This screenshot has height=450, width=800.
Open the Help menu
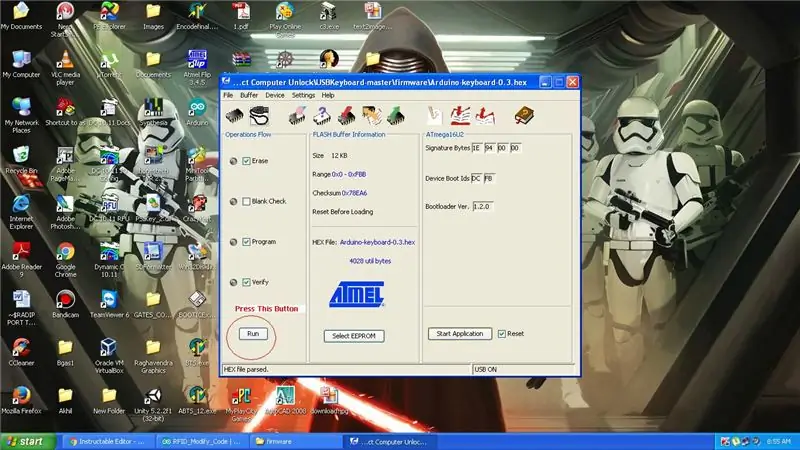point(328,95)
